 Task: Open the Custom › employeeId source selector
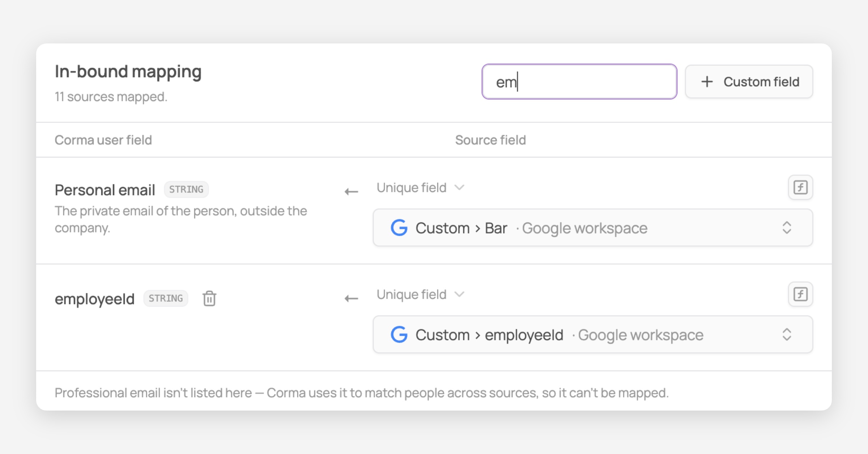593,335
